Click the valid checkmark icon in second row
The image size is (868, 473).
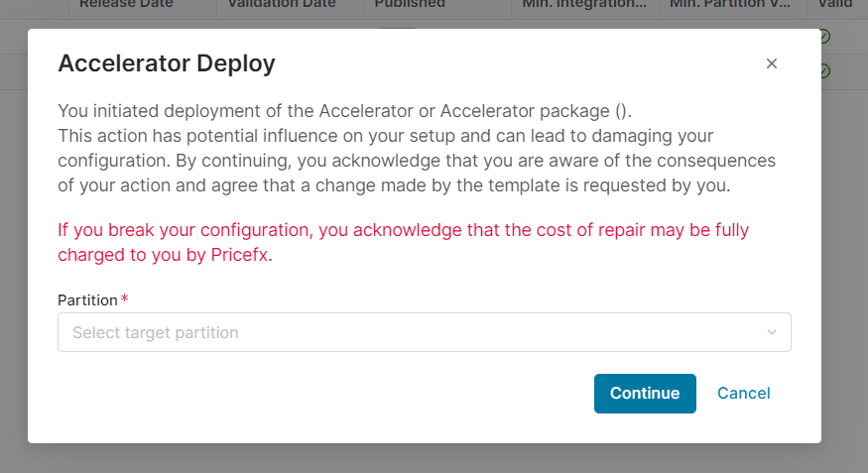coord(824,71)
